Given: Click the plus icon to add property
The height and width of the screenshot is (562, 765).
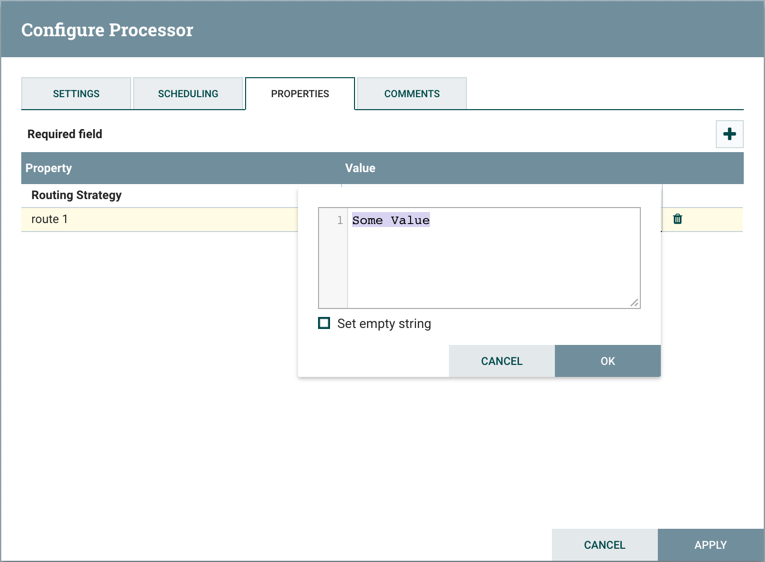Looking at the screenshot, I should tap(729, 134).
